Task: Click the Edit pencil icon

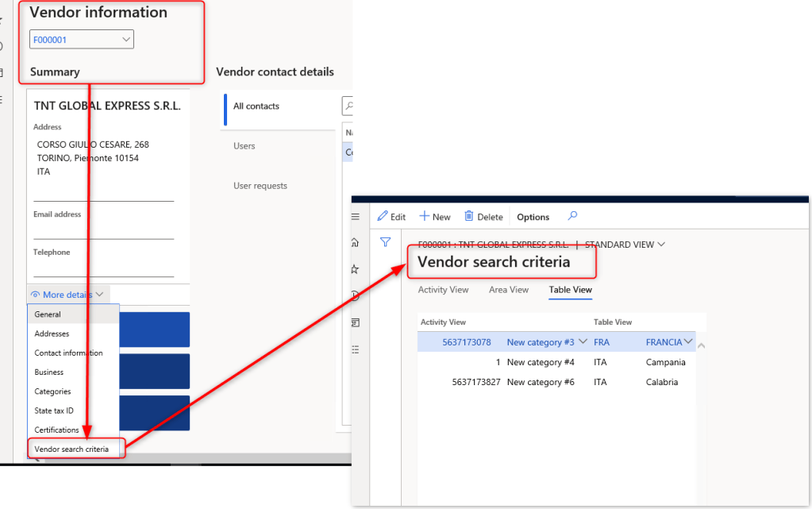Action: click(x=383, y=217)
